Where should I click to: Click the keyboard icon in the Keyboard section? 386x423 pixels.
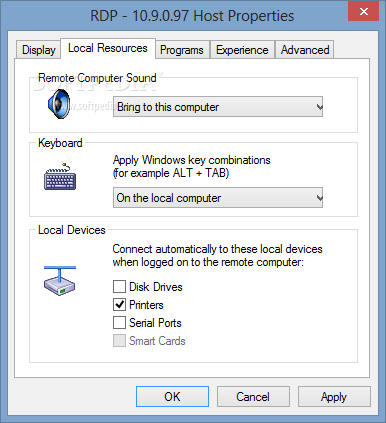[60, 177]
